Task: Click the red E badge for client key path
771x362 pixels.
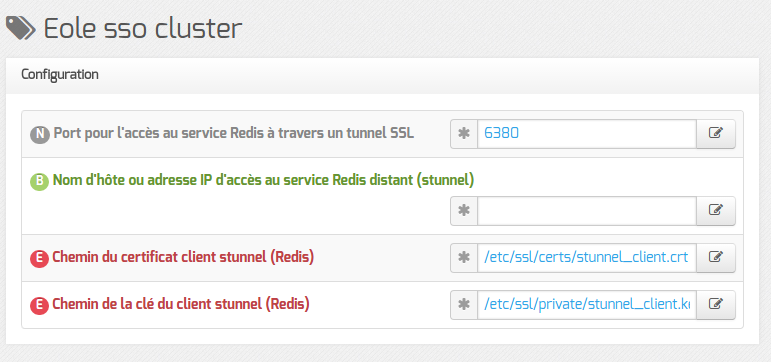Action: click(x=40, y=305)
